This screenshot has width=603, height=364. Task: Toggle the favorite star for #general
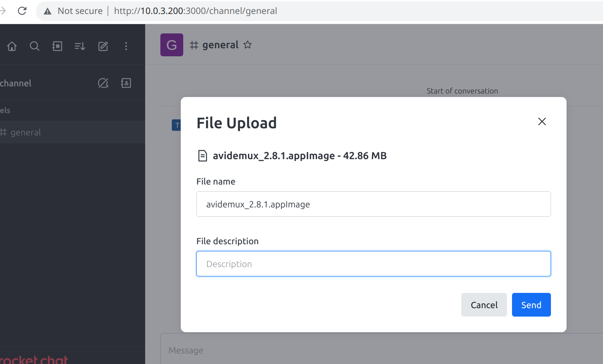pos(248,44)
